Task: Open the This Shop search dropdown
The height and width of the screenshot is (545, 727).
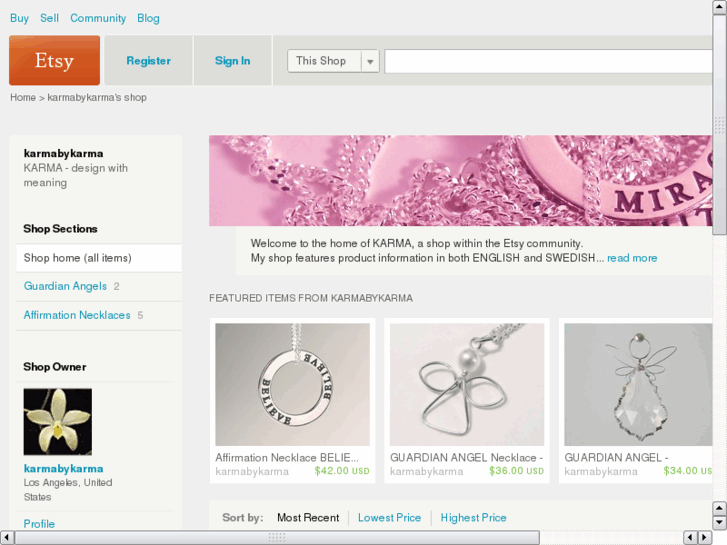Action: [333, 61]
